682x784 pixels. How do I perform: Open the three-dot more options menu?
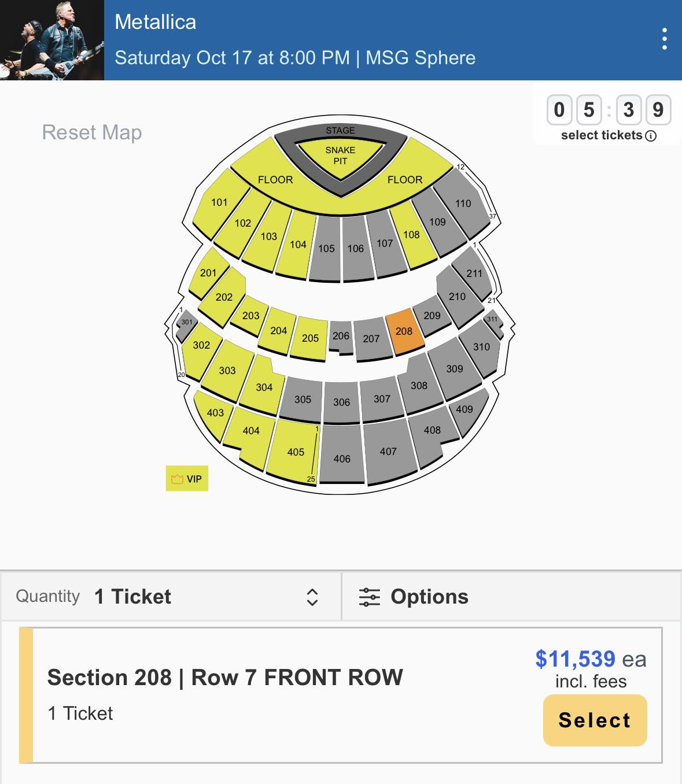pyautogui.click(x=664, y=39)
